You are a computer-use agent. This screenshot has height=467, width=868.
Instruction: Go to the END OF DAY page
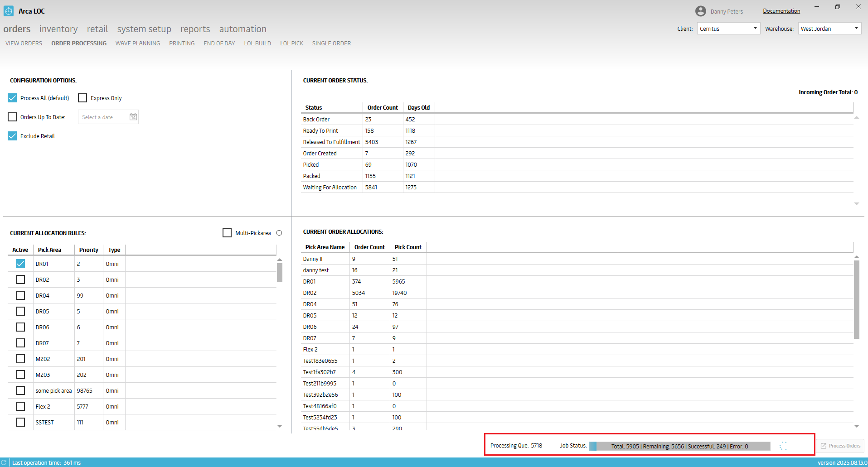pyautogui.click(x=219, y=43)
